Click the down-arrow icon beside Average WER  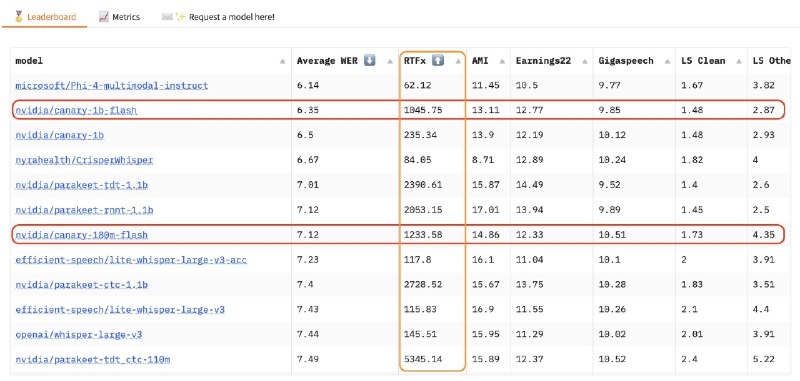[370, 61]
